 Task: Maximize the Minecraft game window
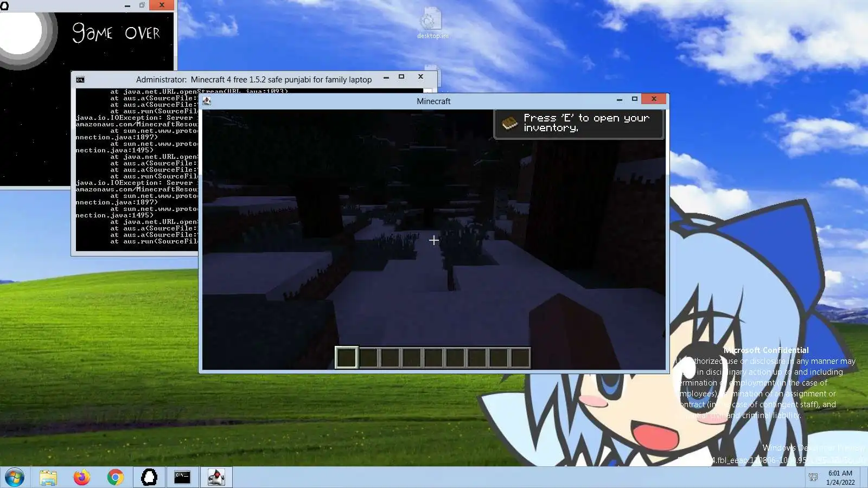tap(634, 99)
